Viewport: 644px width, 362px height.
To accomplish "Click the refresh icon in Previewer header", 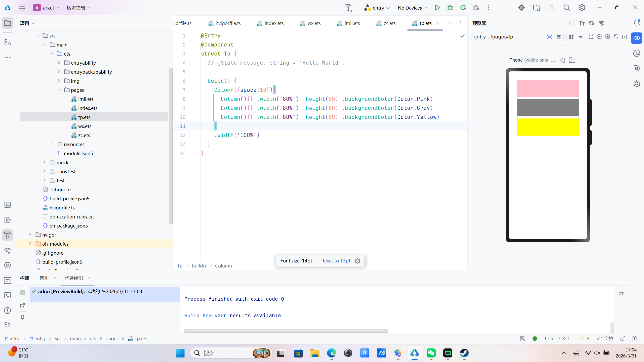I will click(591, 23).
